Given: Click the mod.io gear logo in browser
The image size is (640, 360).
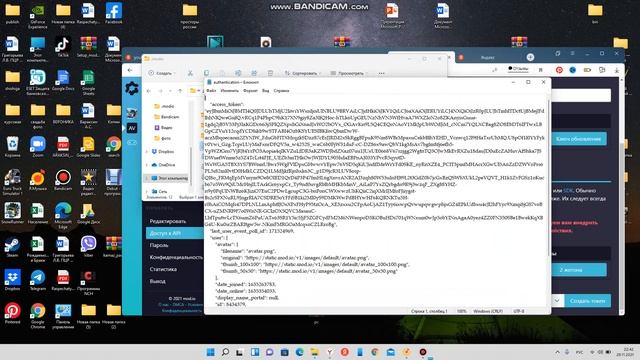Looking at the screenshot, I should 131,88.
